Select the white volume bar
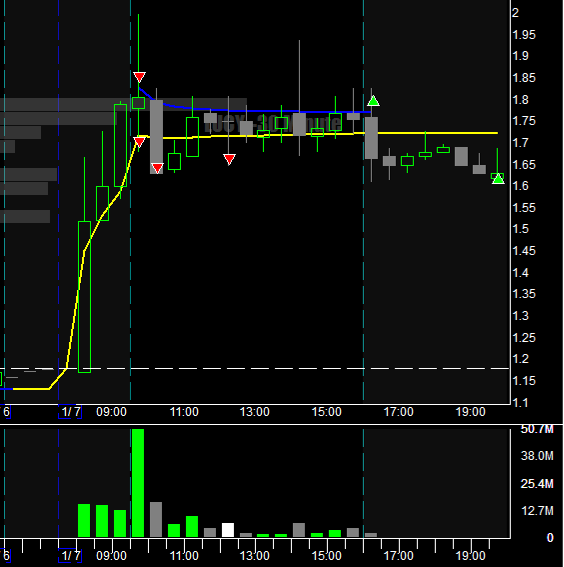This screenshot has width=564, height=567. [x=228, y=530]
